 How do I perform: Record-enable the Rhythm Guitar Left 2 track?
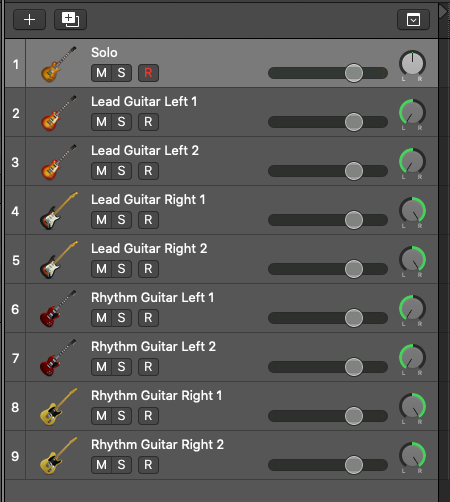(148, 367)
